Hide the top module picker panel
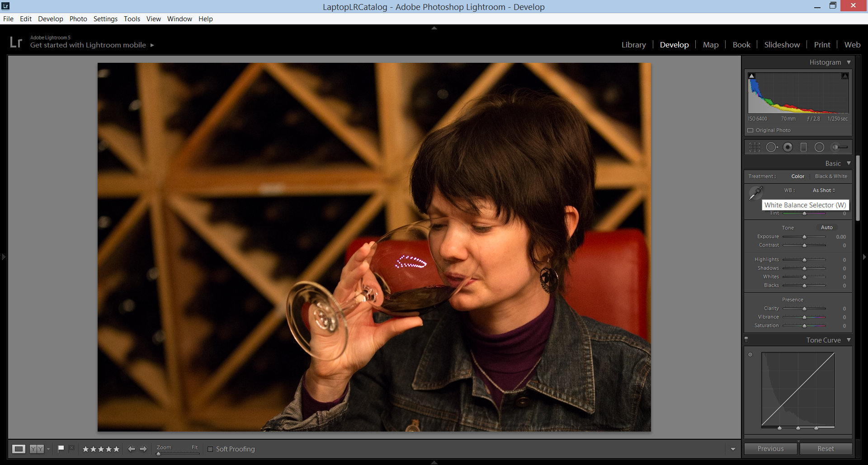The width and height of the screenshot is (868, 465). pyautogui.click(x=434, y=28)
